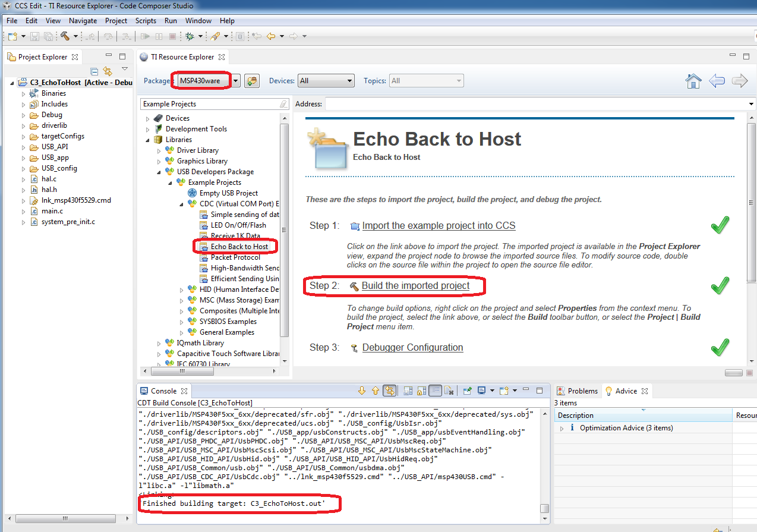The image size is (757, 532).
Task: Click the flashlight Search icon in toolbar
Action: pyautogui.click(x=215, y=36)
